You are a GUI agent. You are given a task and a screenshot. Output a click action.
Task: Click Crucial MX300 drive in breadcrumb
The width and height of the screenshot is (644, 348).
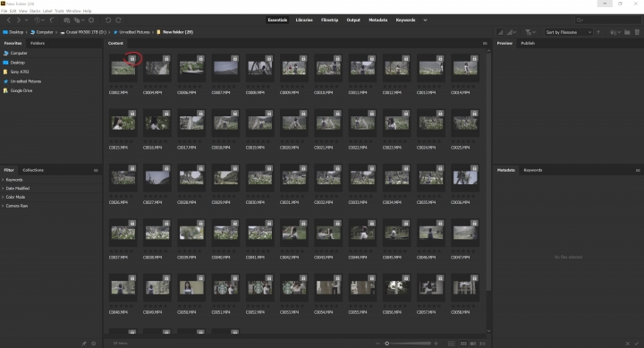(86, 32)
